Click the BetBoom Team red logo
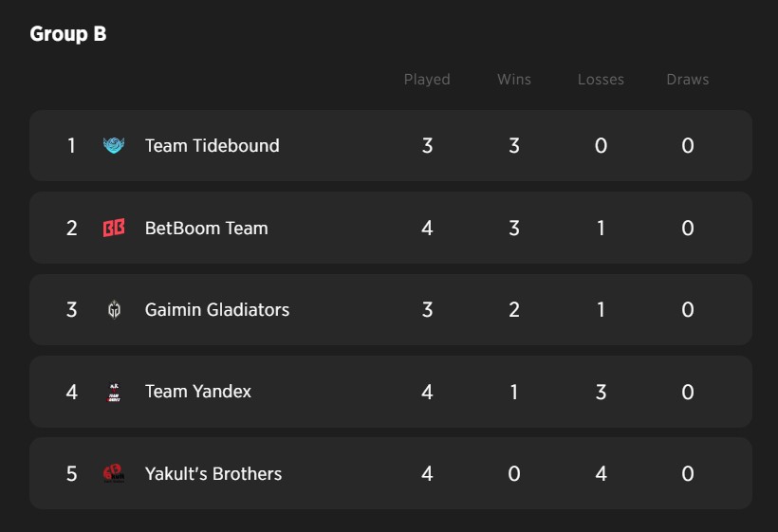778x532 pixels. tap(114, 229)
